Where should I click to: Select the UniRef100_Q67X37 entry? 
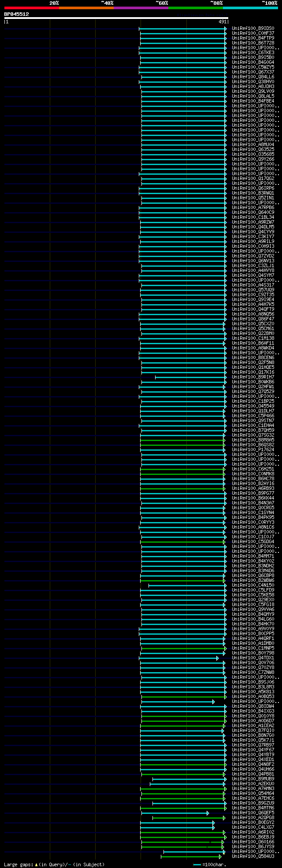point(253,72)
